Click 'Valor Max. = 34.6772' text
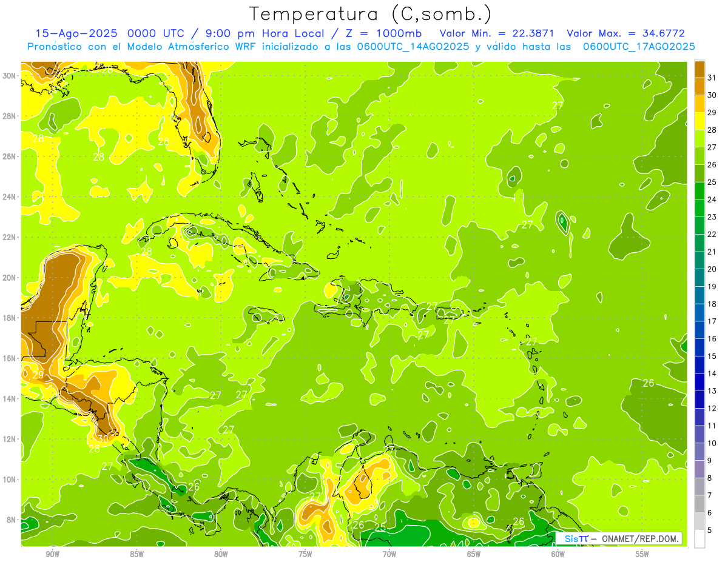Screen dimensions: 728x562 click(x=626, y=34)
